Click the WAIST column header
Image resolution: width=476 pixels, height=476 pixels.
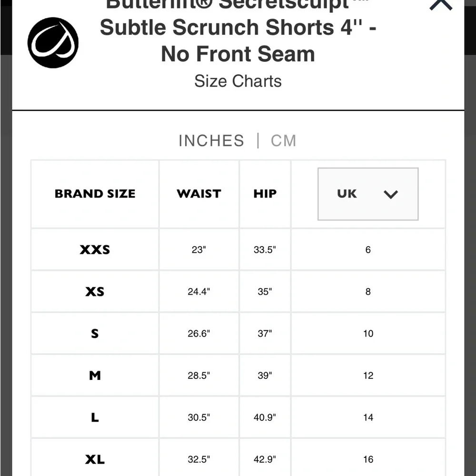(x=198, y=193)
